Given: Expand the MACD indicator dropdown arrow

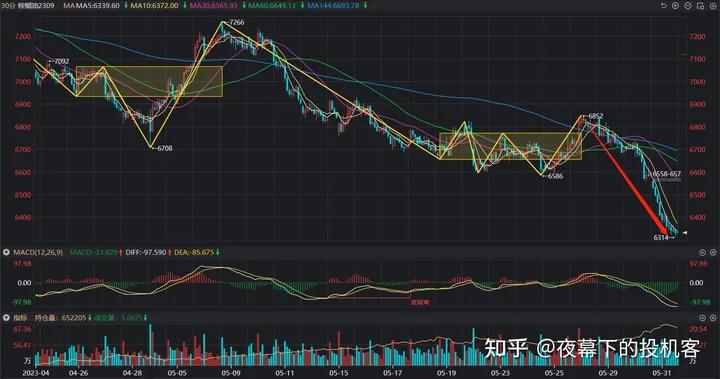Looking at the screenshot, I should click(6, 252).
